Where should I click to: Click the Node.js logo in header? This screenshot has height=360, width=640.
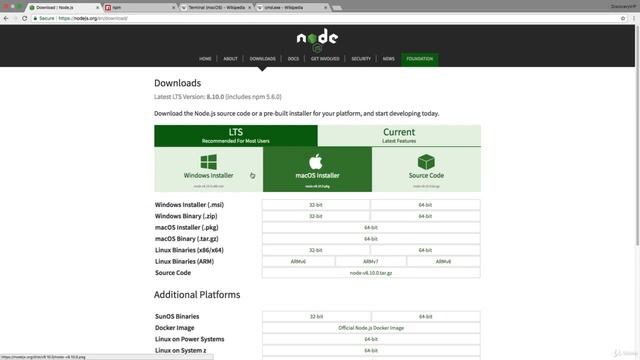pyautogui.click(x=317, y=40)
